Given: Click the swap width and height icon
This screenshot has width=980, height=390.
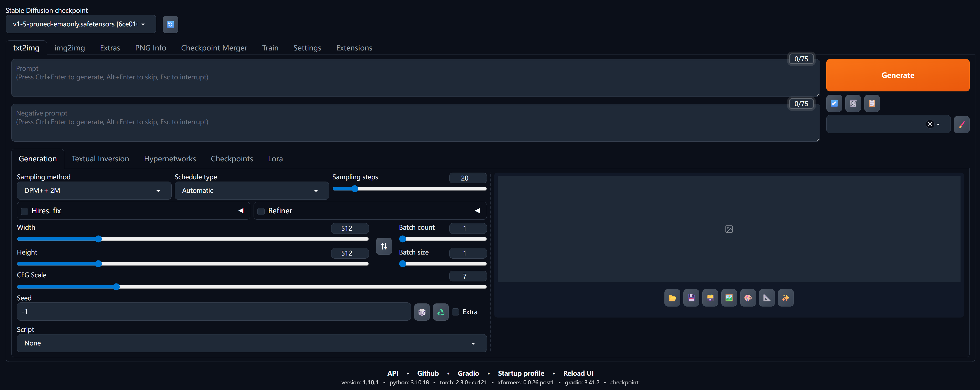Looking at the screenshot, I should click(383, 246).
